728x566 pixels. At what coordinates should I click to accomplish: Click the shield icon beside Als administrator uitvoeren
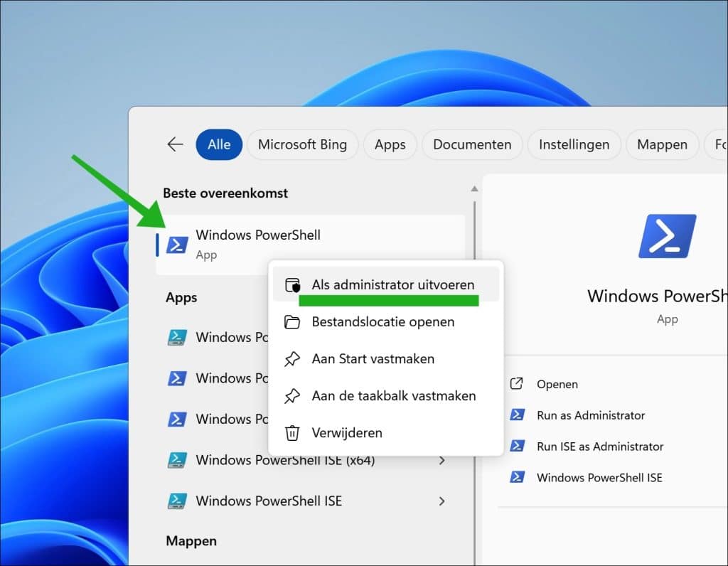click(294, 284)
